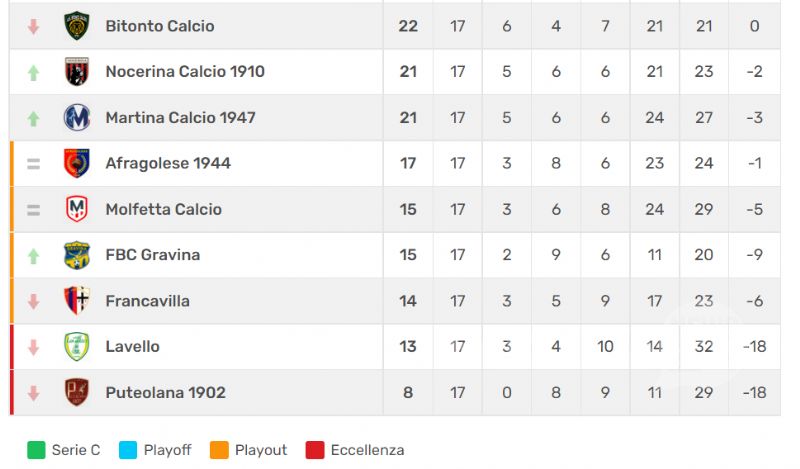Screen dimensions: 800x469
Task: Click the green Serie C legend swatch
Action: click(36, 450)
